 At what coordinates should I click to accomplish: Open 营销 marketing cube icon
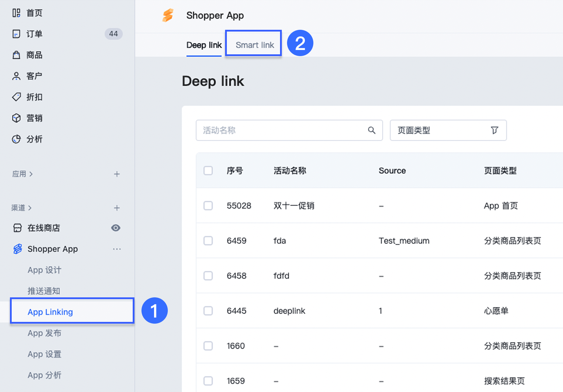(16, 118)
